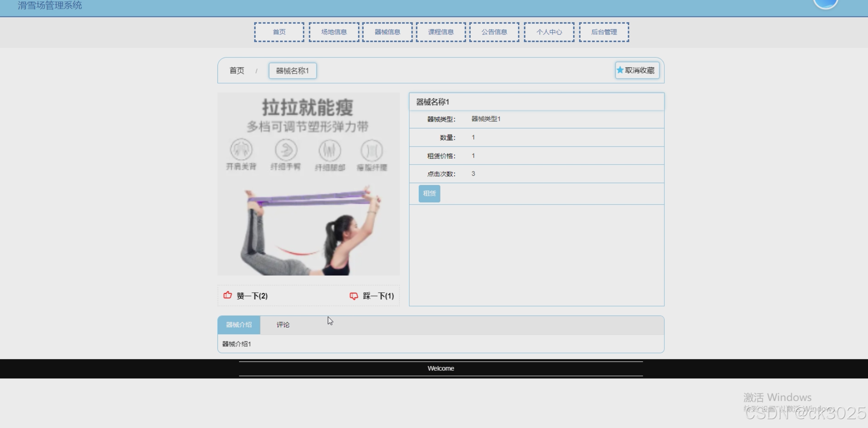Screen dimensions: 868x428
Task: Click the thumbs-down dislike icon
Action: point(354,296)
